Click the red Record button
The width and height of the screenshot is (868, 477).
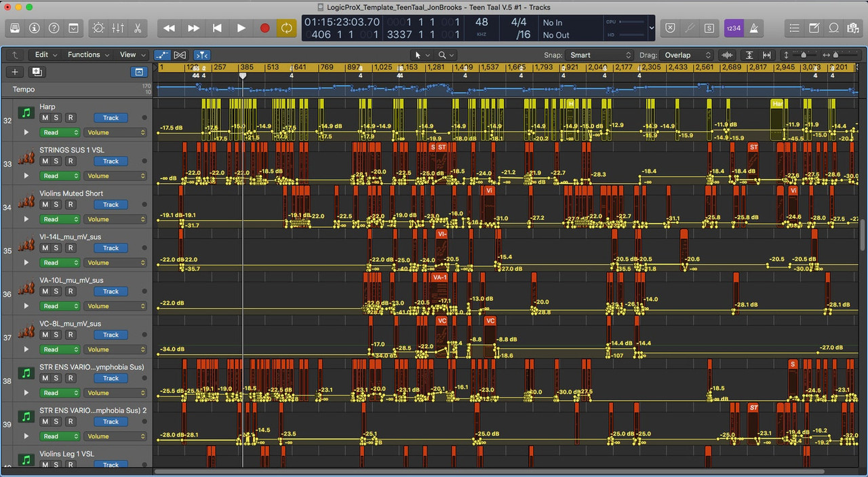264,28
